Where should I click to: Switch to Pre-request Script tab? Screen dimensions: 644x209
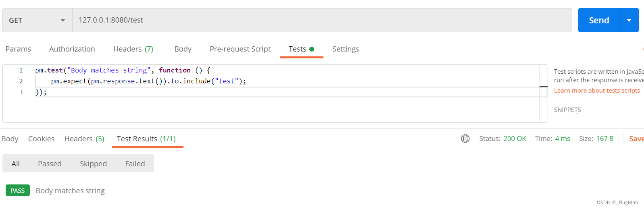tap(240, 49)
